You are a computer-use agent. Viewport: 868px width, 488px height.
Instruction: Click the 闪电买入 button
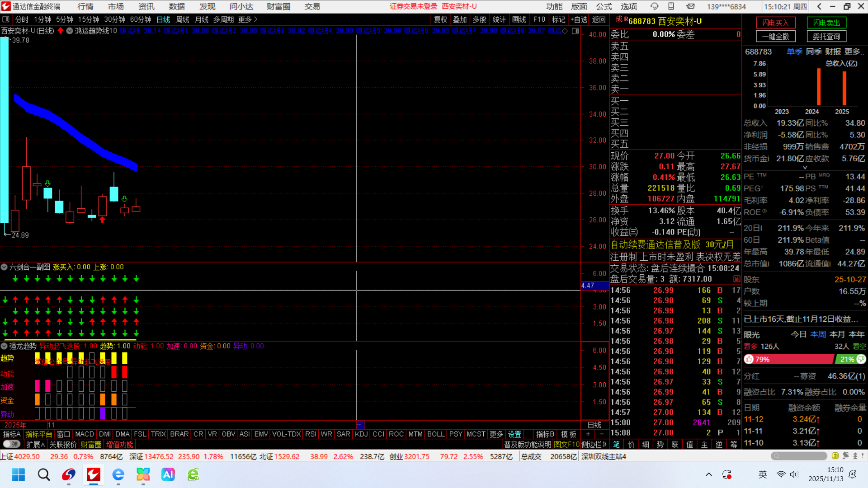point(775,23)
